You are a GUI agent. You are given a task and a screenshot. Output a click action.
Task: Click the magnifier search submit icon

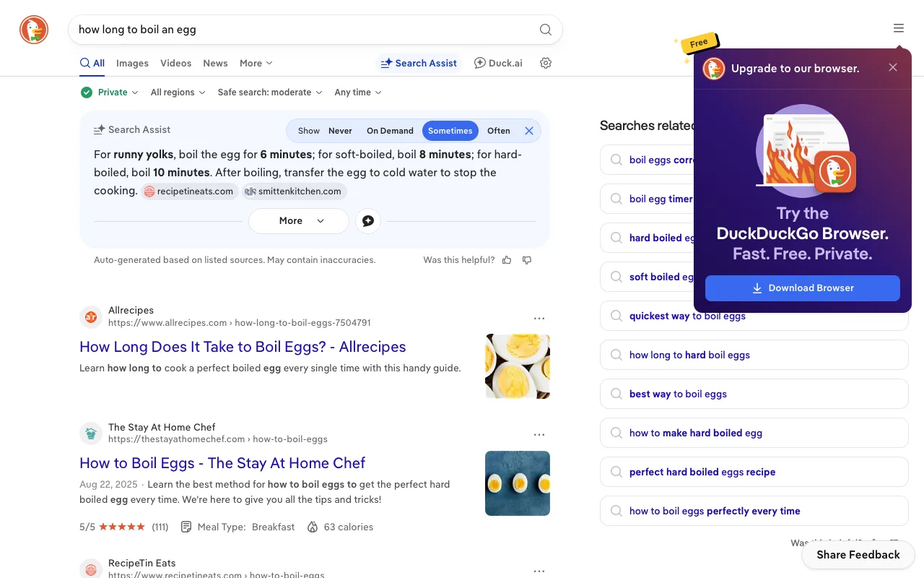[546, 30]
